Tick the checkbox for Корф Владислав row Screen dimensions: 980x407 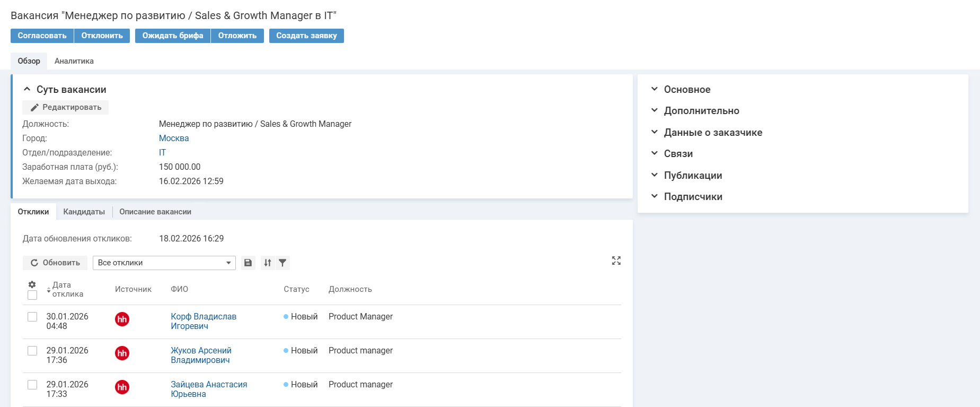pyautogui.click(x=32, y=317)
